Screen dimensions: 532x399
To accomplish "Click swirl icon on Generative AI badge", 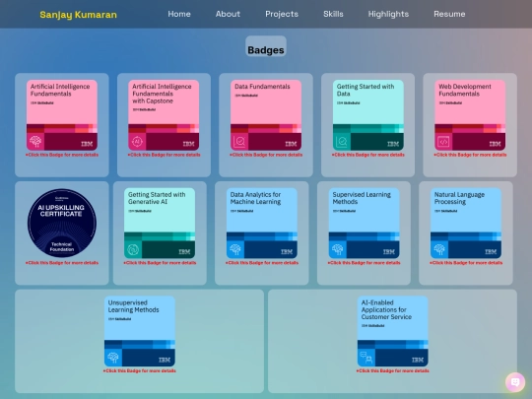I will coord(133,249).
